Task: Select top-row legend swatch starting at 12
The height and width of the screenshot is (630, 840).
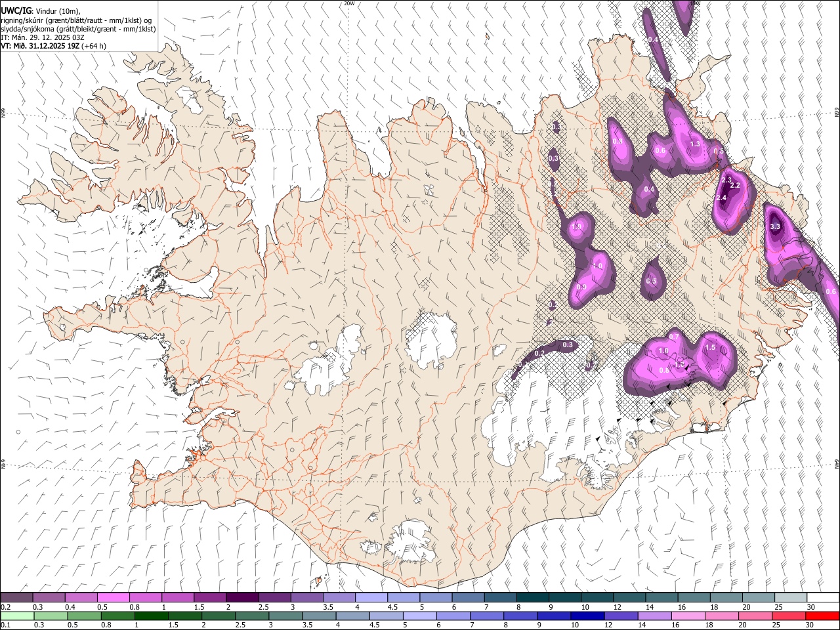Action: pos(629,597)
